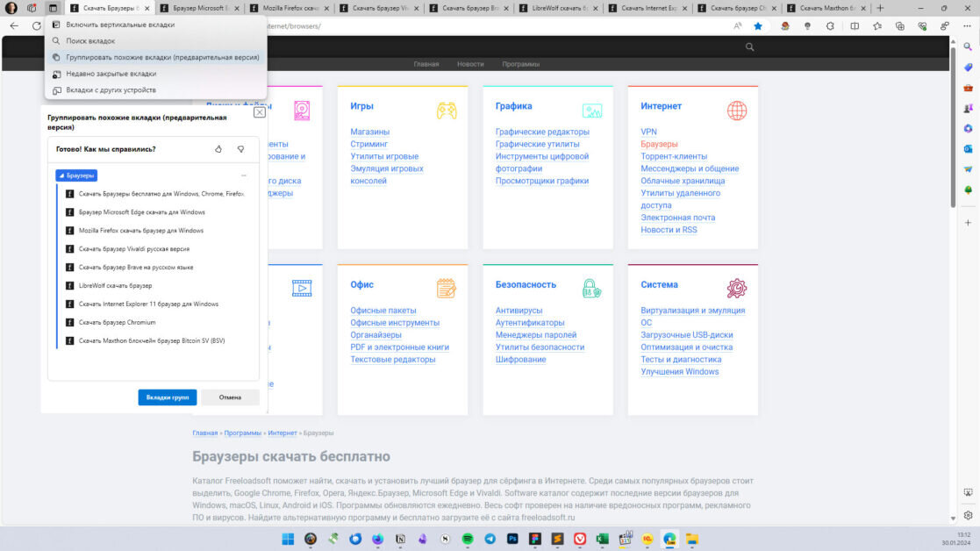This screenshot has width=980, height=551.
Task: Go back with the browser back arrow
Action: pos(14,26)
